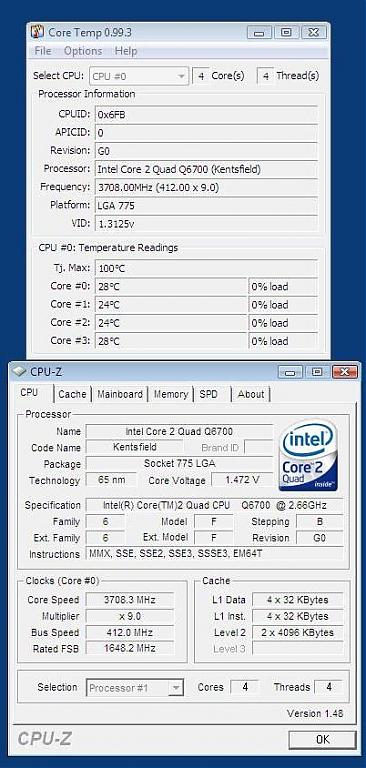Click the CPU-Z chip title bar icon
Image resolution: width=366 pixels, height=768 pixels.
[19, 372]
